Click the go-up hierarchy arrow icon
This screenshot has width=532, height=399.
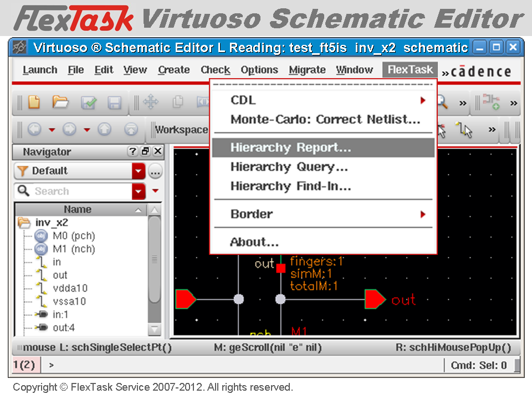tap(104, 129)
